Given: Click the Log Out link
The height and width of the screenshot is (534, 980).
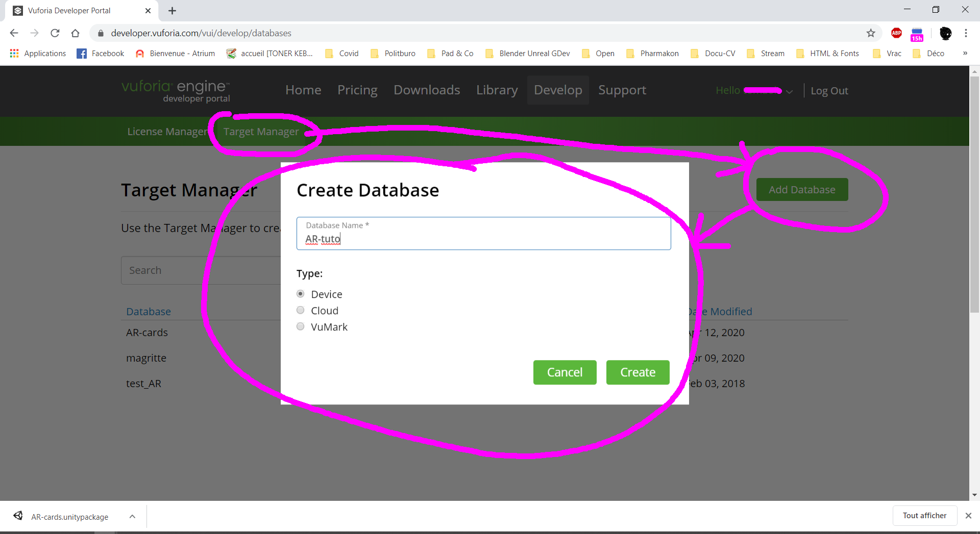Looking at the screenshot, I should [x=829, y=91].
